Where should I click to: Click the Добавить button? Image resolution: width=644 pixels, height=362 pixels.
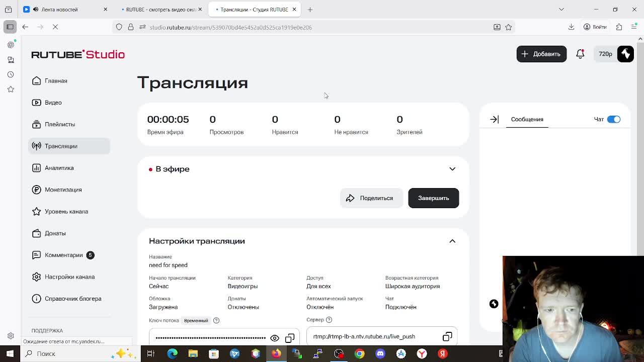click(x=541, y=54)
